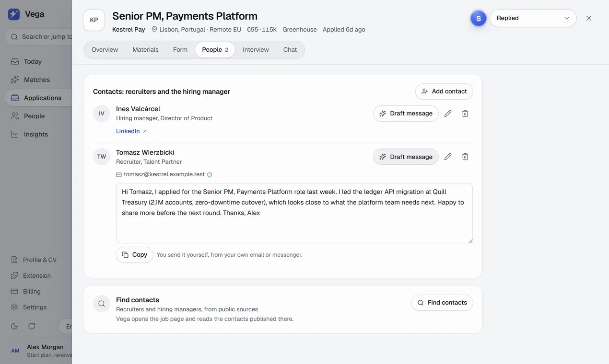Edit Ines Valcárcel contact with pencil icon
Screen dimensions: 609x364
coord(448,114)
